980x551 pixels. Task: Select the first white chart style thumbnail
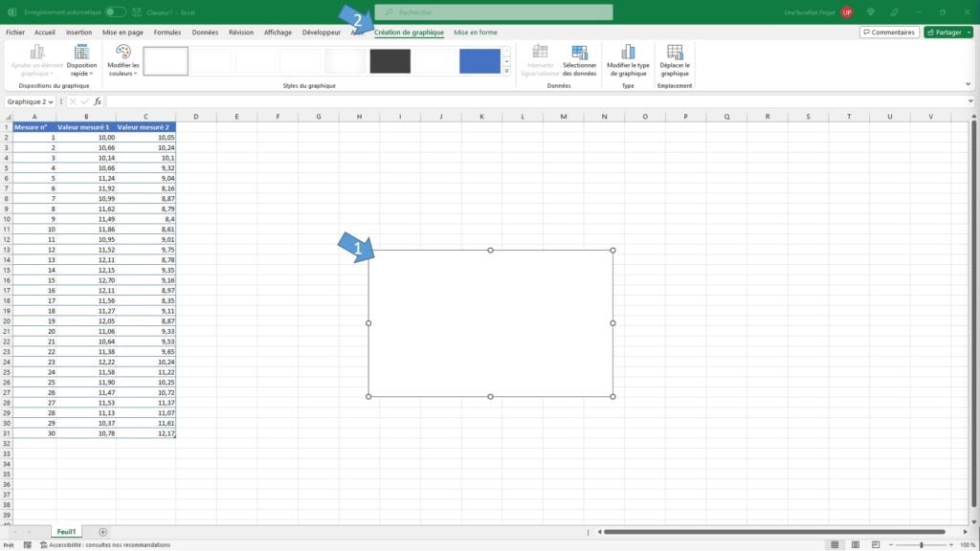pyautogui.click(x=166, y=61)
